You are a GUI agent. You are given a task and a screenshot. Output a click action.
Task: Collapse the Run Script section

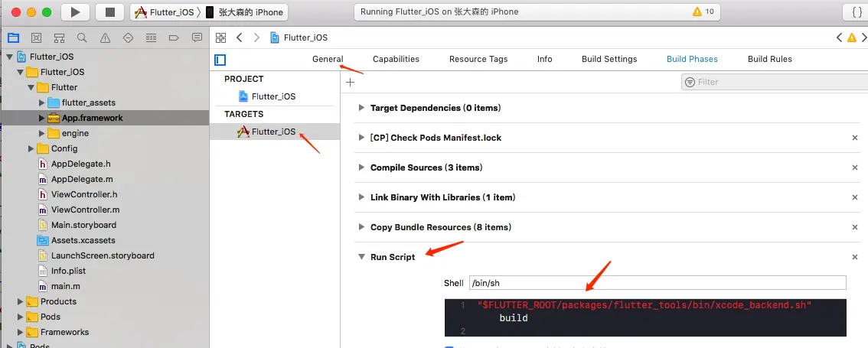(x=361, y=257)
